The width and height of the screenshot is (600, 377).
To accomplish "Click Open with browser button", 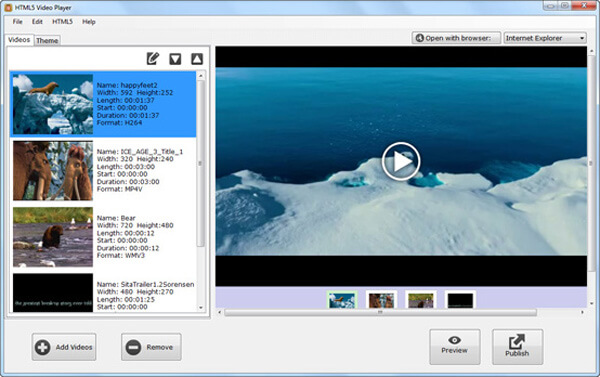I will pyautogui.click(x=456, y=38).
